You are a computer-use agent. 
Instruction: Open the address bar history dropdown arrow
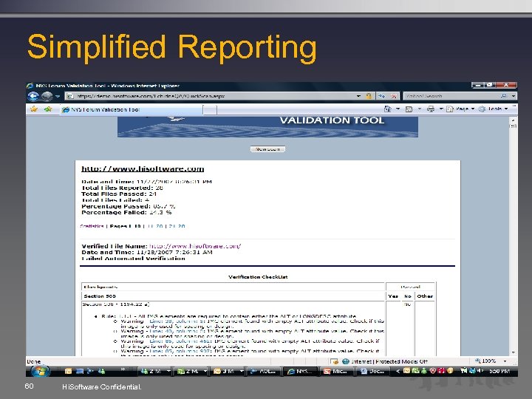(358, 96)
